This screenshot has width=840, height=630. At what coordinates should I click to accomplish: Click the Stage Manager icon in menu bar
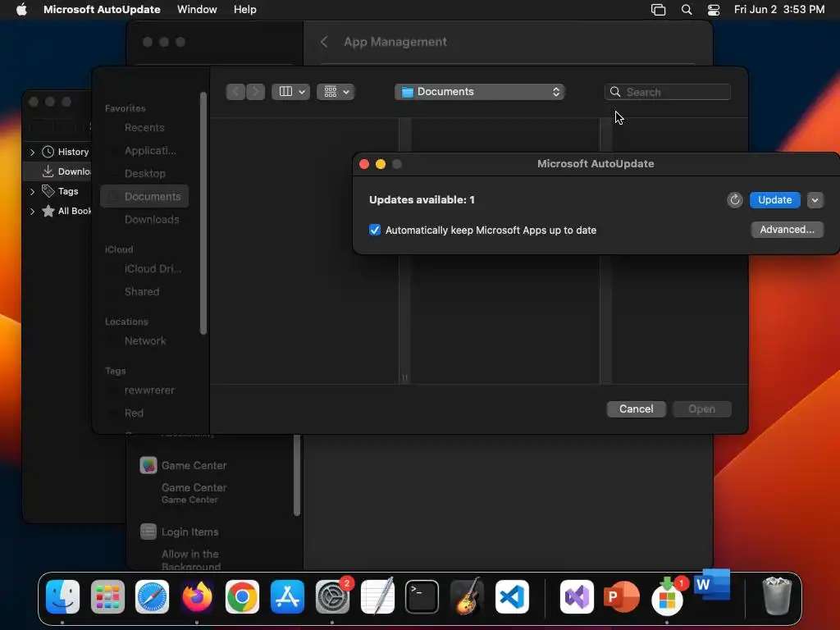click(x=659, y=10)
